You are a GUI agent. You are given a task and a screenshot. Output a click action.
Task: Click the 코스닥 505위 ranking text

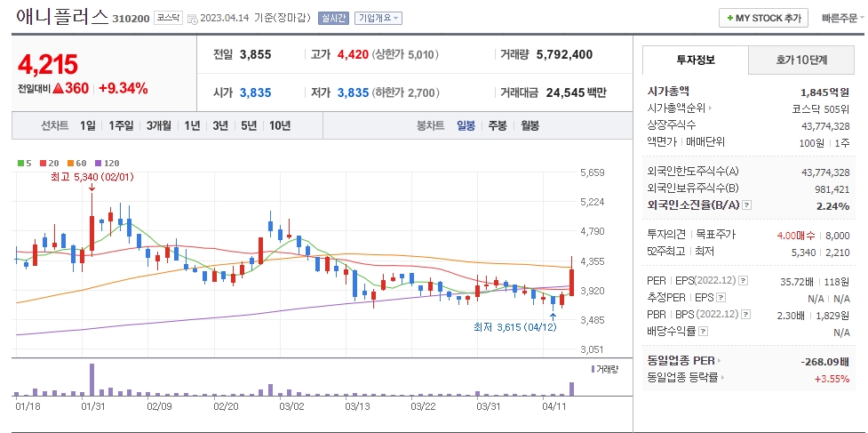820,108
